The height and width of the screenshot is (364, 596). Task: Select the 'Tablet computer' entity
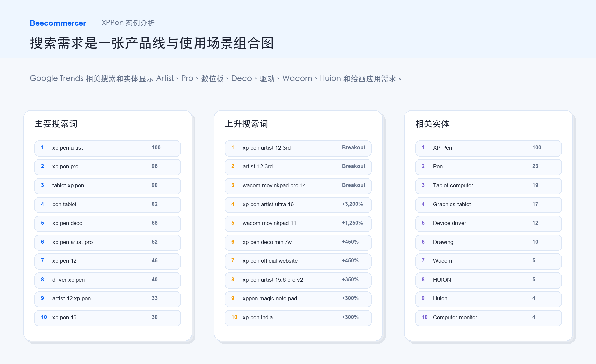(488, 186)
